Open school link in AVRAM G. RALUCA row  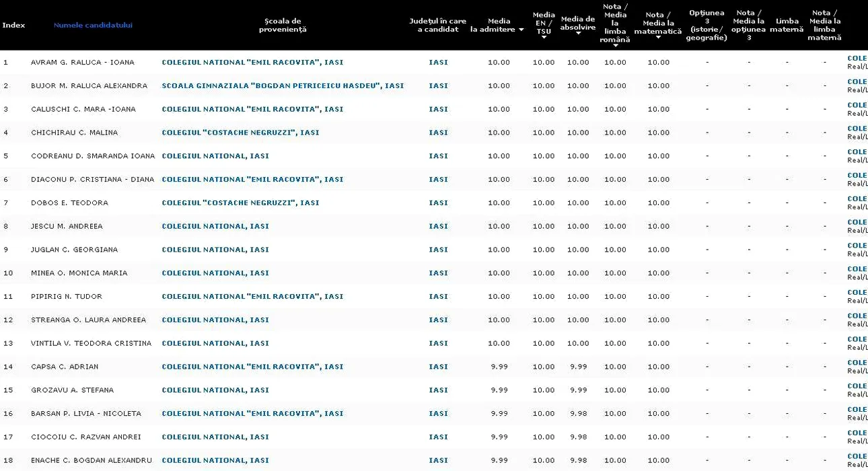coord(252,63)
